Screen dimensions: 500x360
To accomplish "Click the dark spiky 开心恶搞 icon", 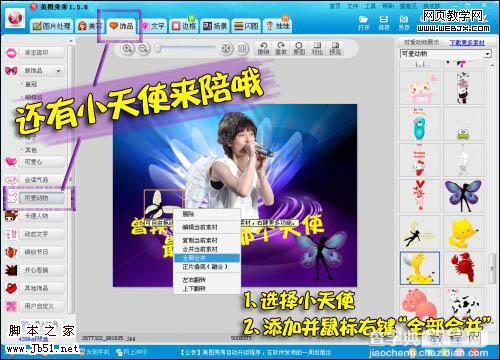I will click(11, 270).
